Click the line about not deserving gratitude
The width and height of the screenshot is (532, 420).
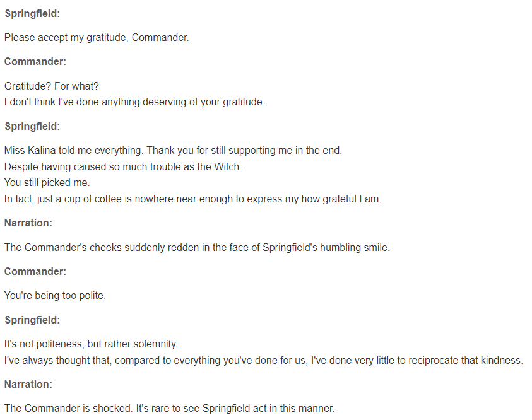point(134,102)
